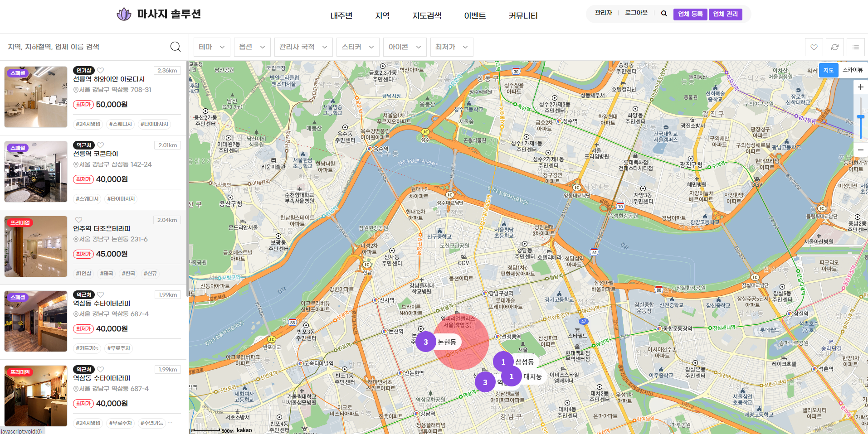This screenshot has height=434, width=868.
Task: Click the lotus logo of 마사지 솔루션
Action: click(x=124, y=14)
